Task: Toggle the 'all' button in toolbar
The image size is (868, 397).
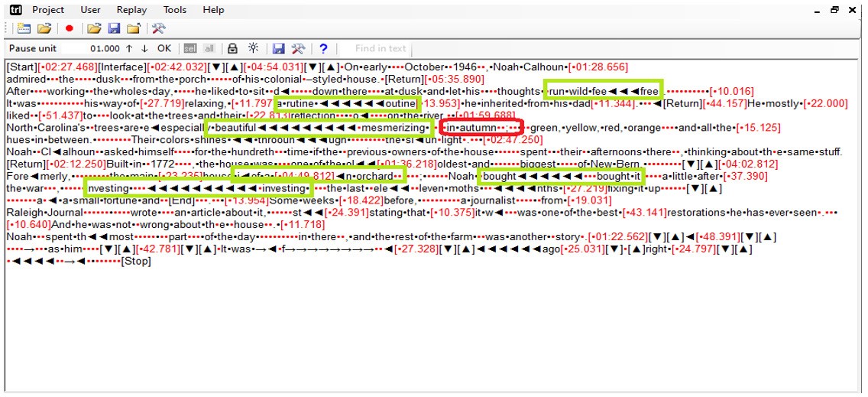Action: (x=209, y=48)
